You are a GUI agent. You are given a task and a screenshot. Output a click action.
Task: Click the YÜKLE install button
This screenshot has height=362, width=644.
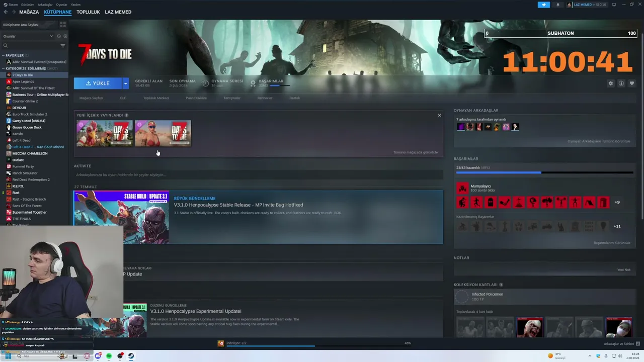(x=98, y=83)
